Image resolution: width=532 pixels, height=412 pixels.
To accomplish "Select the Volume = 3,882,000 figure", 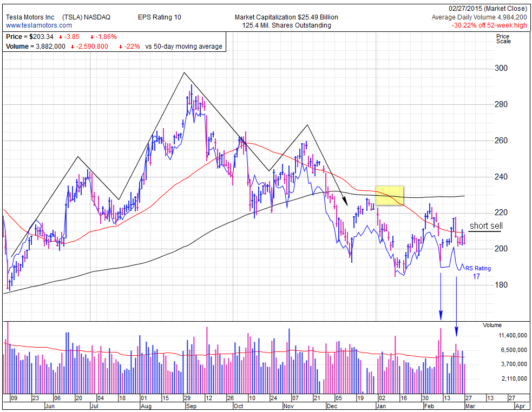I will [36, 46].
